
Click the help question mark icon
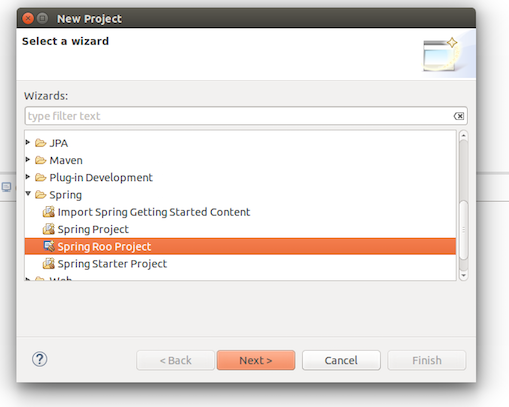click(39, 359)
